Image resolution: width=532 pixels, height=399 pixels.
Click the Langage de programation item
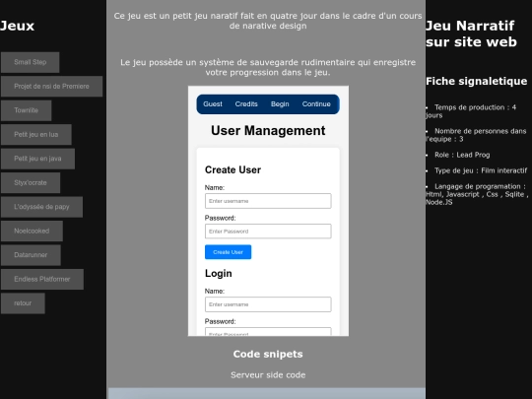point(477,194)
